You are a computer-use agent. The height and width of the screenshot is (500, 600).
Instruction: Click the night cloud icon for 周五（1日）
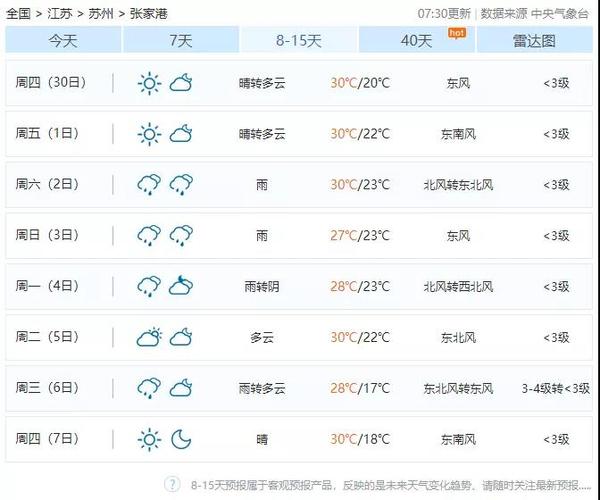[181, 133]
